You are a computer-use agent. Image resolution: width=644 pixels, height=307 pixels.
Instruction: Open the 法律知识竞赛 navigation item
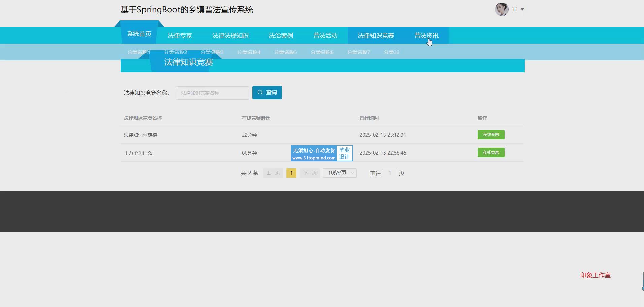click(376, 36)
